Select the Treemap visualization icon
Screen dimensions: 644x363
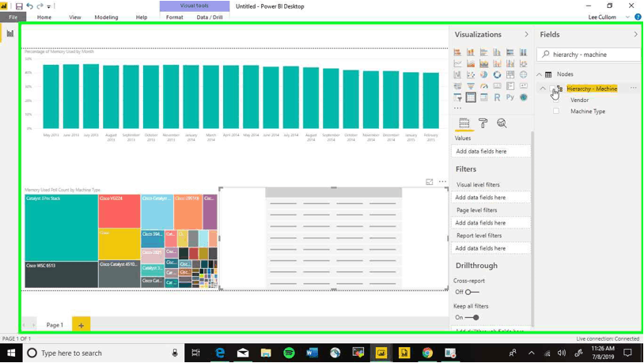click(510, 74)
